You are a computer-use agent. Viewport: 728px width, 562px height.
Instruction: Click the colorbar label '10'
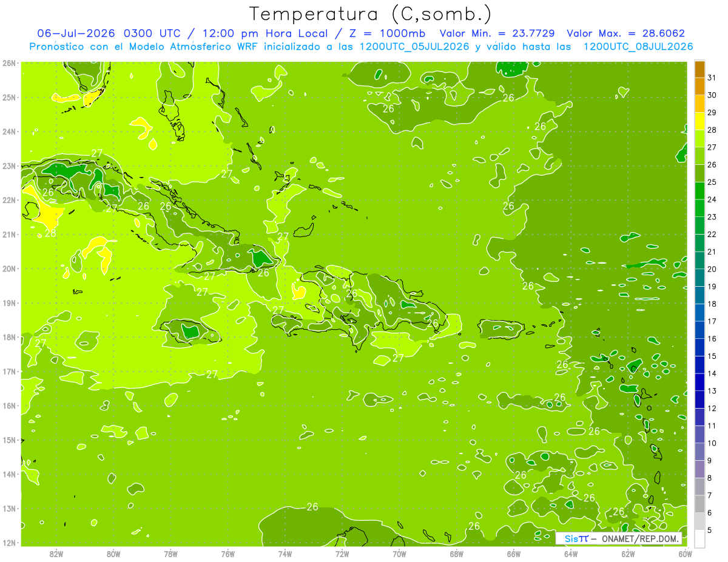[x=712, y=443]
